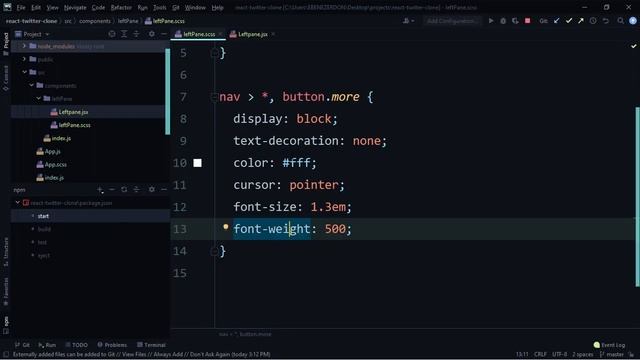
Task: Click the yellow intention bulb on line 13
Action: pyautogui.click(x=225, y=227)
